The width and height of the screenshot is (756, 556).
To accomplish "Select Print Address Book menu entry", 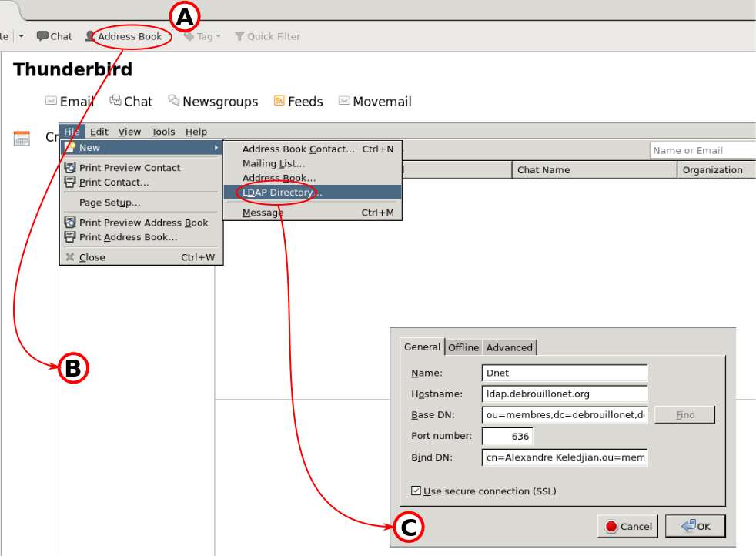I will pos(142,237).
